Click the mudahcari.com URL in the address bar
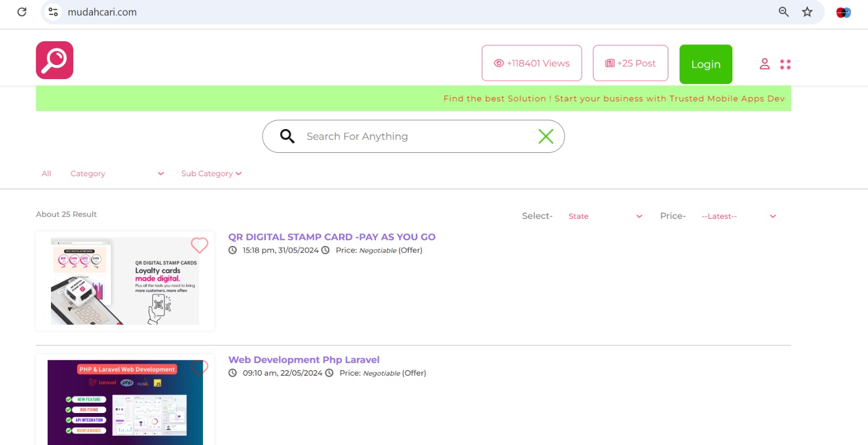This screenshot has width=868, height=445. (x=102, y=12)
